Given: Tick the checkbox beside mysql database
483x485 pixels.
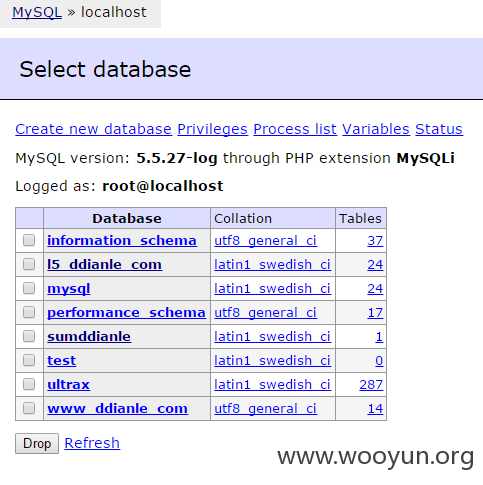Looking at the screenshot, I should point(29,288).
